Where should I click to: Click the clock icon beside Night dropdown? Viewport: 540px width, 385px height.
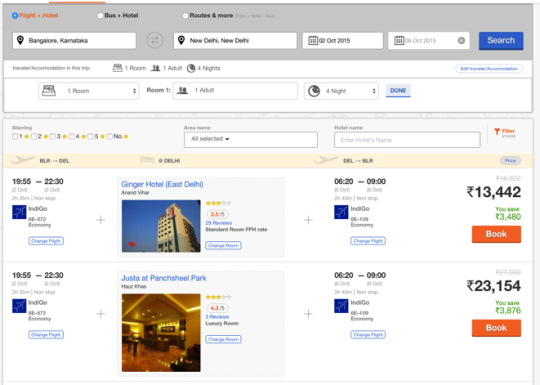[x=314, y=91]
